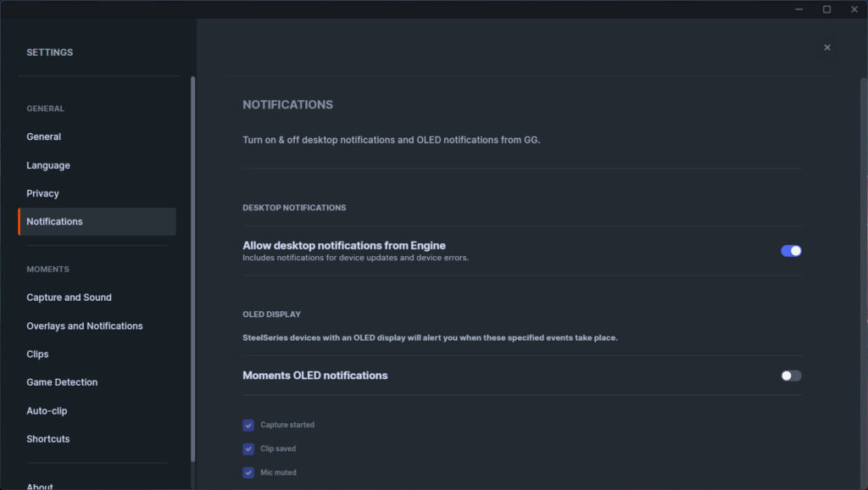Open Game Detection settings
Screen dimensions: 868x490
[x=62, y=382]
